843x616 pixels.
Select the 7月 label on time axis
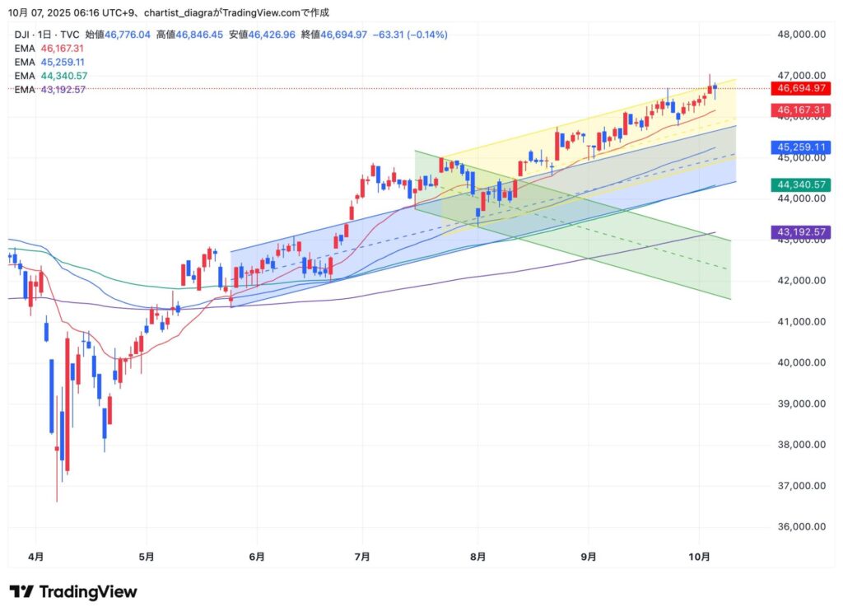[362, 558]
